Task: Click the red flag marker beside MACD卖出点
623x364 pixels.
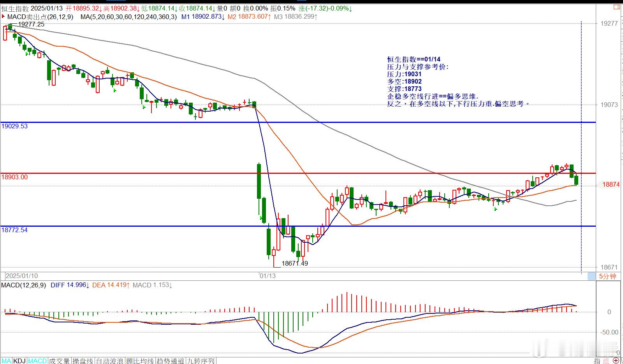Action: 4,17
